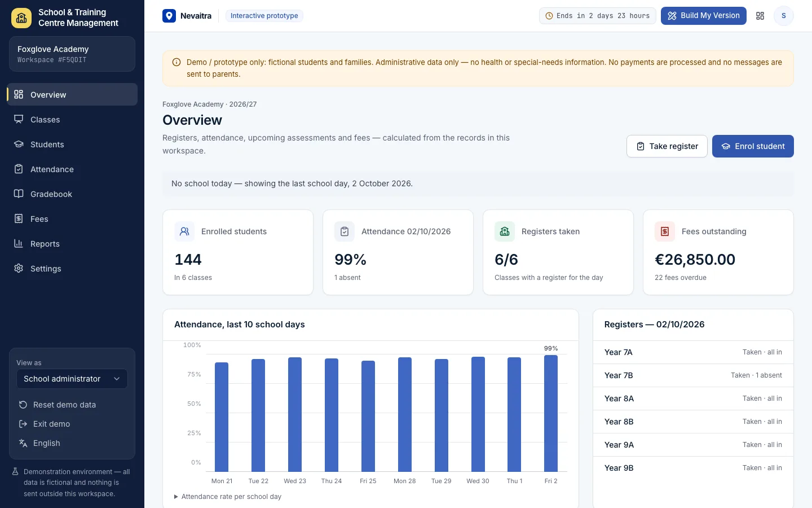Open the Reports section
This screenshot has width=812, height=508.
[72, 243]
